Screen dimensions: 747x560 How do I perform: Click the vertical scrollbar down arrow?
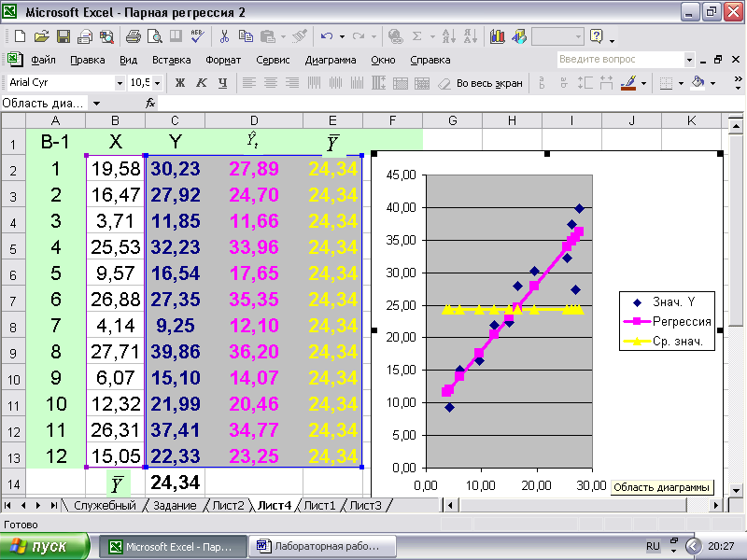point(736,489)
